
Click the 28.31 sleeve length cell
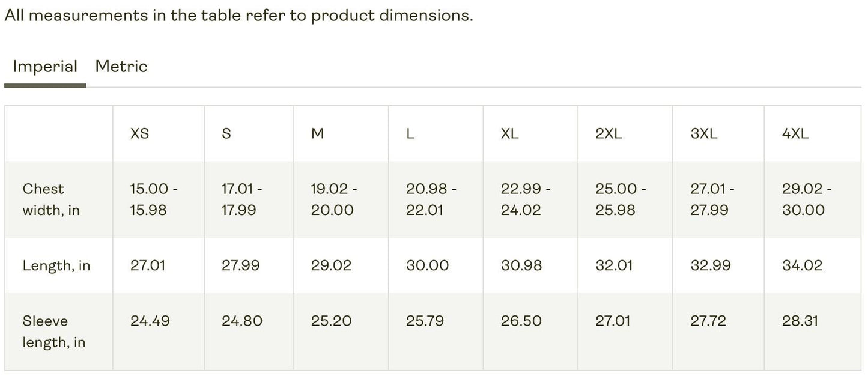[800, 321]
